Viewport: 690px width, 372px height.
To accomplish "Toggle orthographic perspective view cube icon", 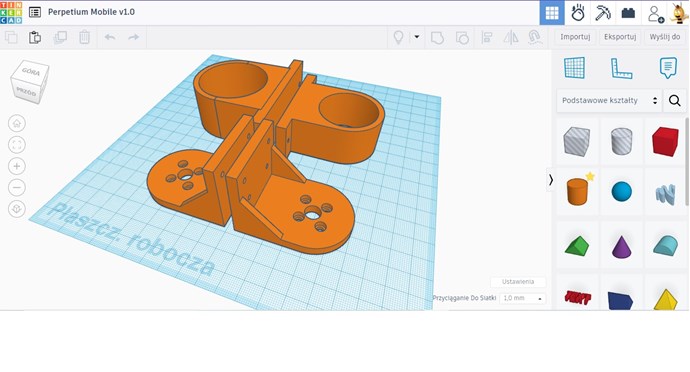I will [x=17, y=209].
